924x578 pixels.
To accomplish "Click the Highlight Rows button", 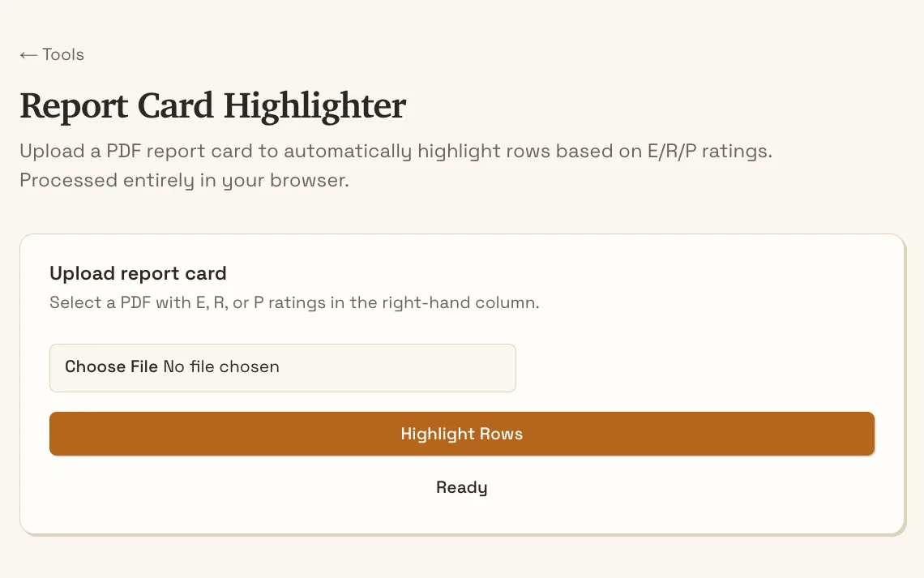I will (462, 434).
